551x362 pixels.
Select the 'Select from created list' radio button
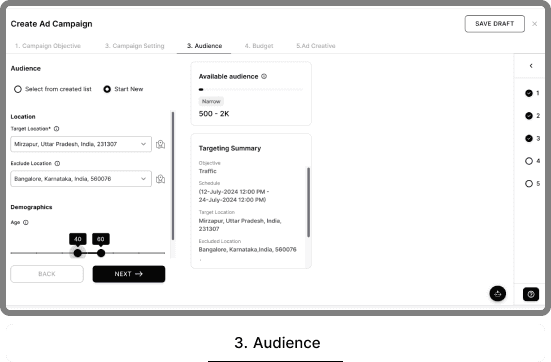[18, 89]
